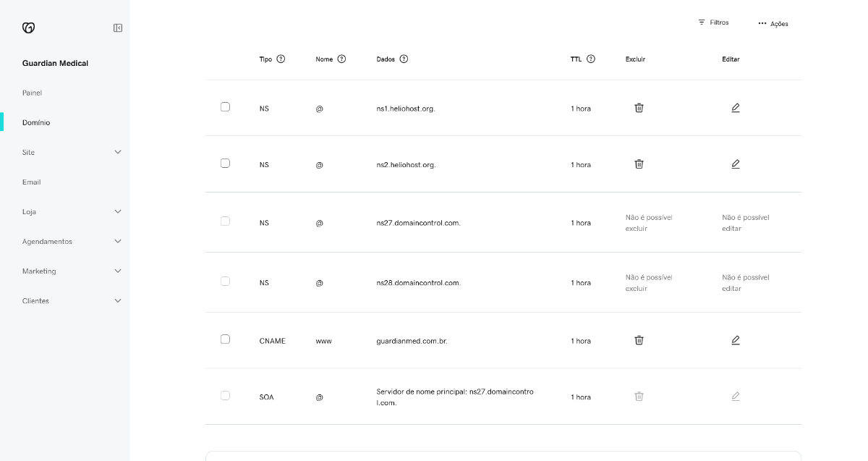
Task: Open the Email sidebar item
Action: tap(32, 182)
